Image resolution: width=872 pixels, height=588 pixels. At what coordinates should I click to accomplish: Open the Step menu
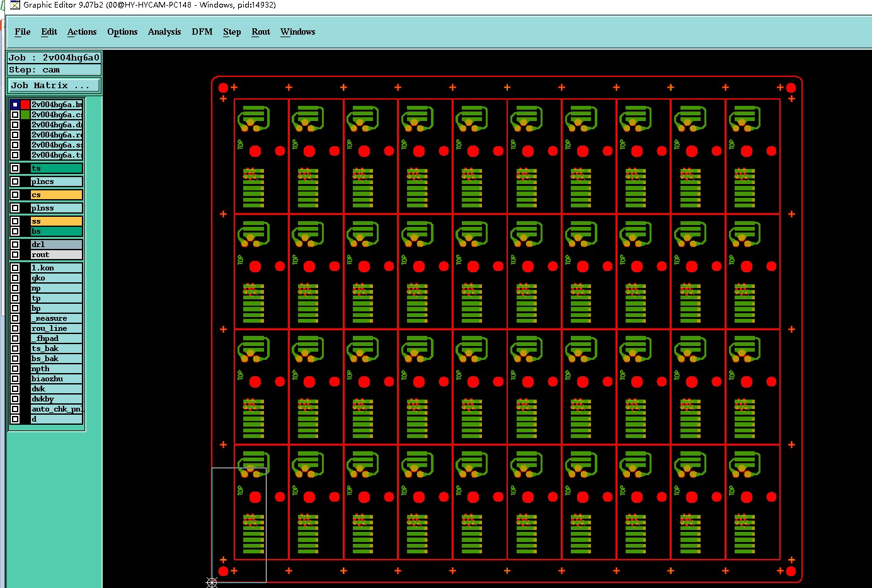pyautogui.click(x=232, y=32)
